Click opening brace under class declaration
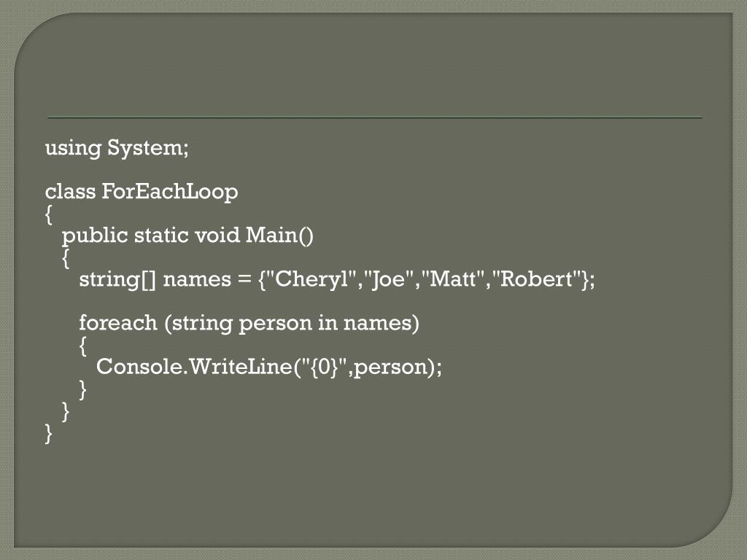 [x=48, y=214]
